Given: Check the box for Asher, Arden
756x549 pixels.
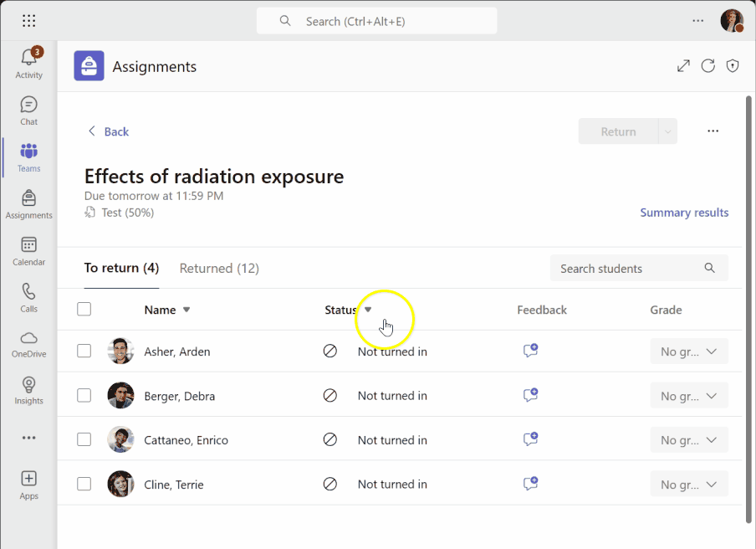Looking at the screenshot, I should pos(84,351).
